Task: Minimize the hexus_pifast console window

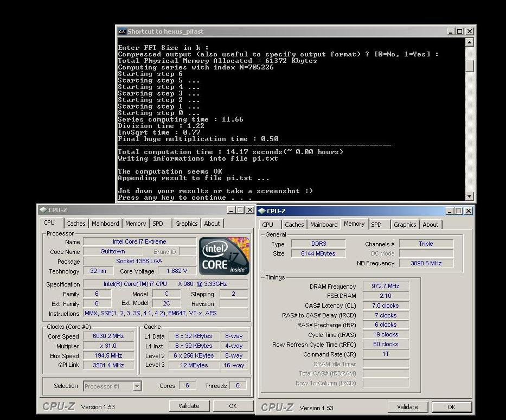Action: [451, 31]
